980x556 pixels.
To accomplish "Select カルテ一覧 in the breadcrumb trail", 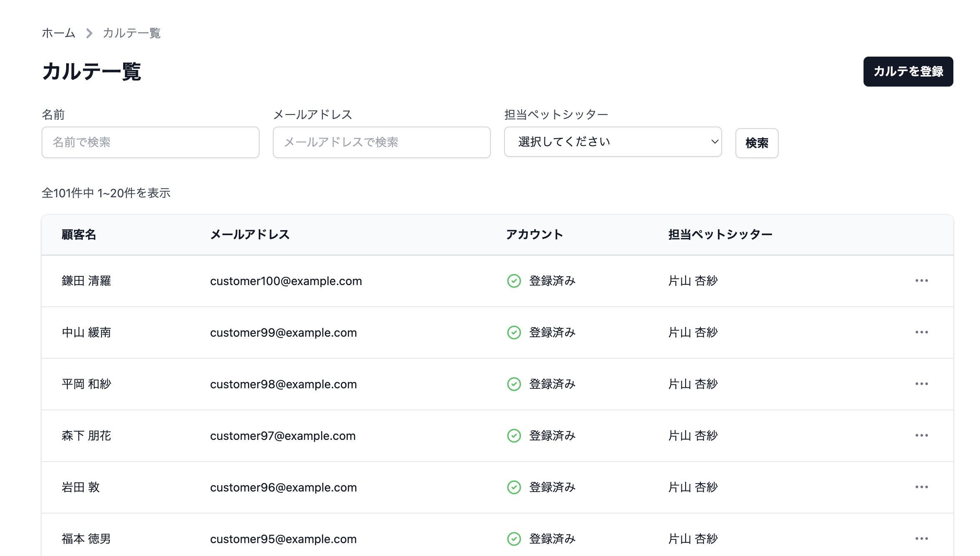I will pyautogui.click(x=131, y=33).
